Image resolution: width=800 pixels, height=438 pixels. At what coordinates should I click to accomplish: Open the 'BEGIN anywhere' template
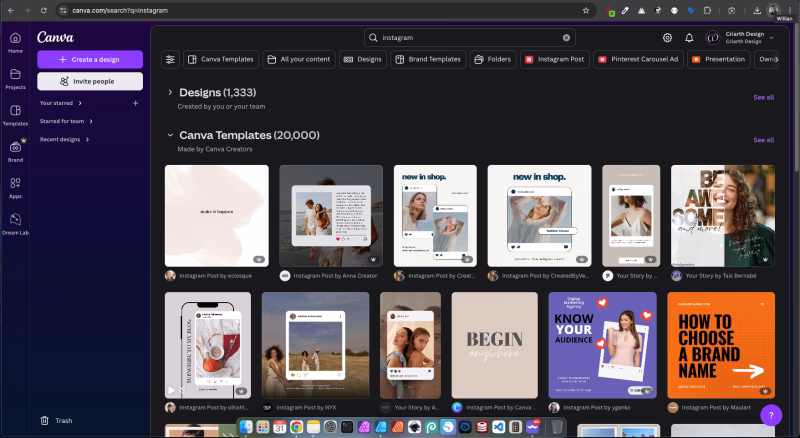click(x=494, y=345)
